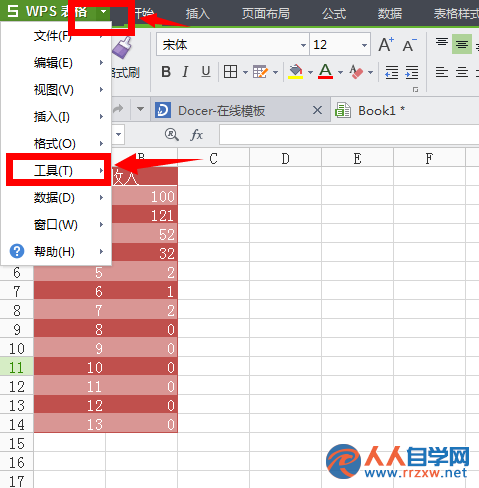Click the Docer template tab icon
The image size is (479, 488).
[163, 110]
